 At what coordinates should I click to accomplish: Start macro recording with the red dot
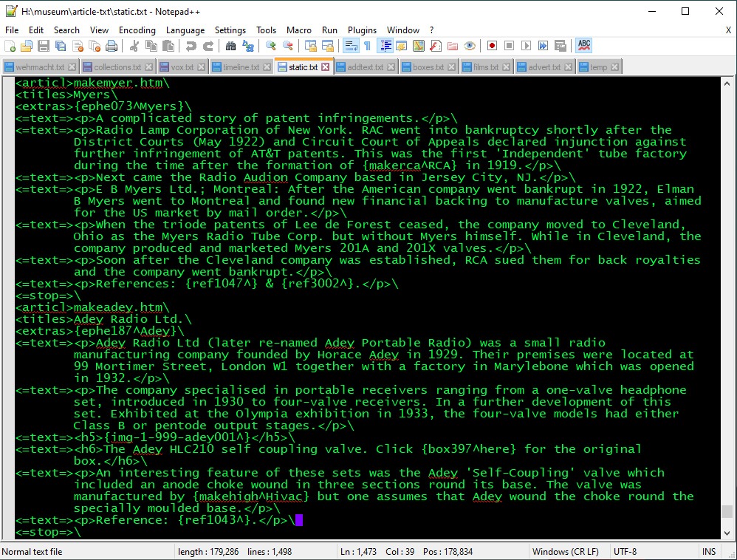point(492,46)
